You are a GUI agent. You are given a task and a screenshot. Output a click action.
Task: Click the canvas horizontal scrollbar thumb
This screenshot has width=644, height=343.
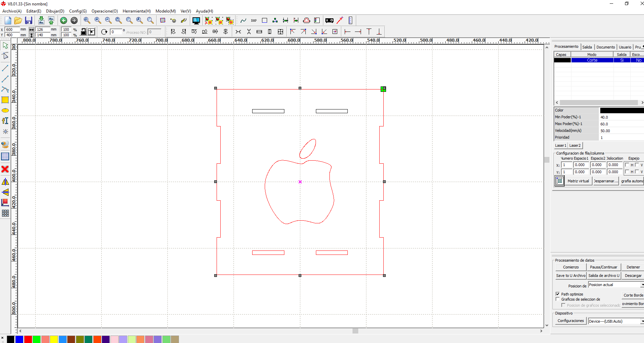[x=355, y=331]
